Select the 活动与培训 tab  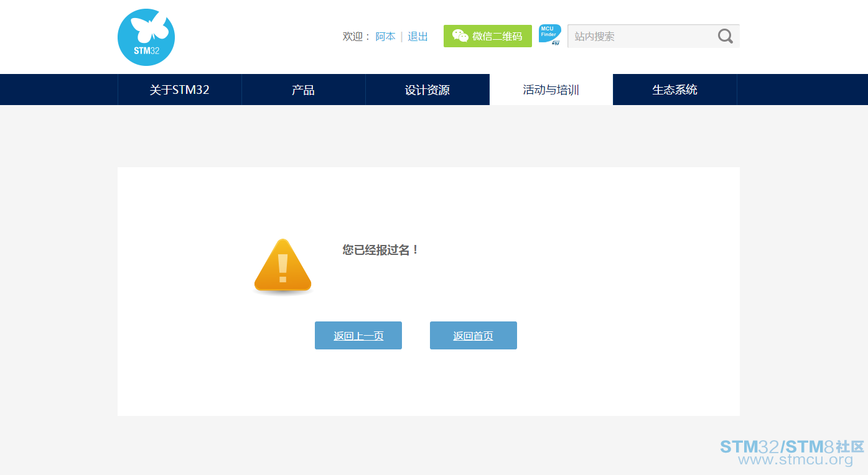coord(551,90)
